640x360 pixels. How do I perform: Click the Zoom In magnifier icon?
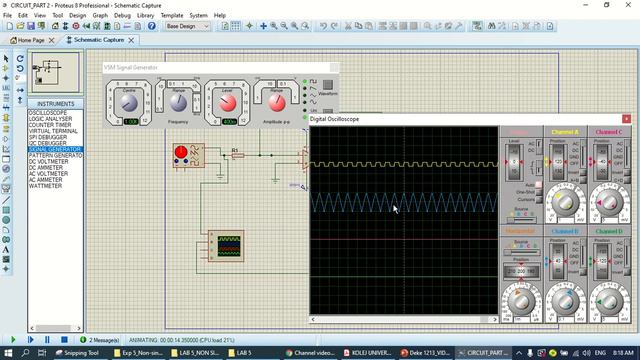[273, 26]
